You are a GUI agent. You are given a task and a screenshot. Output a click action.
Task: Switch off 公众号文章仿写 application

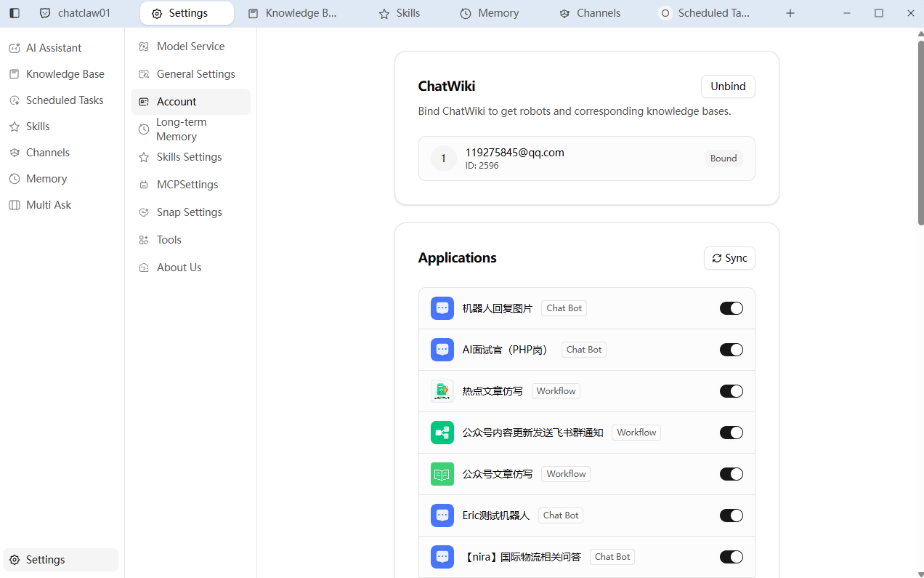click(731, 474)
